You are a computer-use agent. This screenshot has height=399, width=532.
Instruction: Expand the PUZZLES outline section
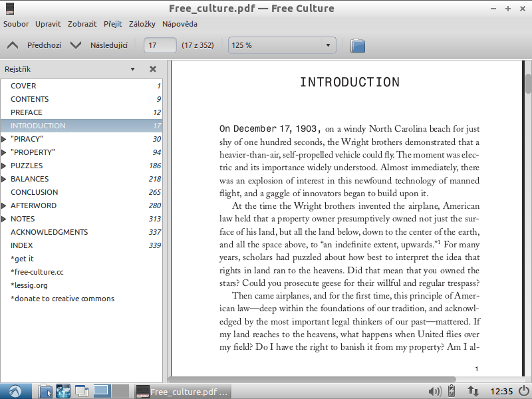tap(5, 166)
